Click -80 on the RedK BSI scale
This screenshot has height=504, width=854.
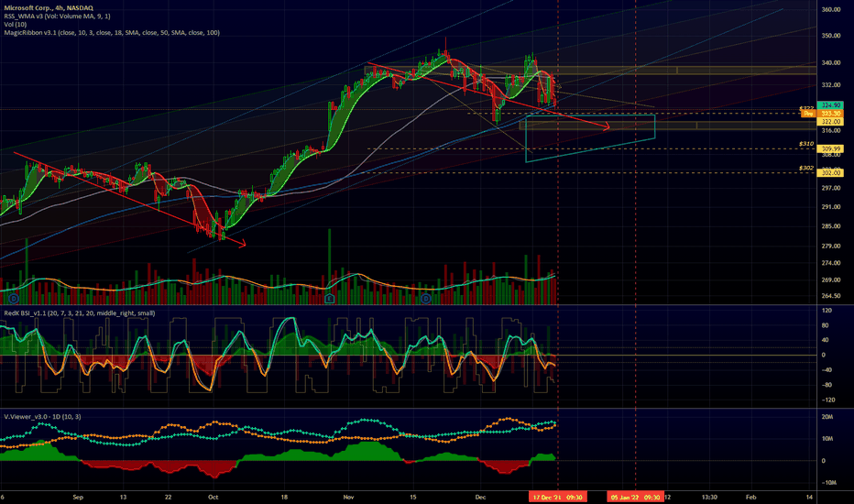tap(826, 385)
